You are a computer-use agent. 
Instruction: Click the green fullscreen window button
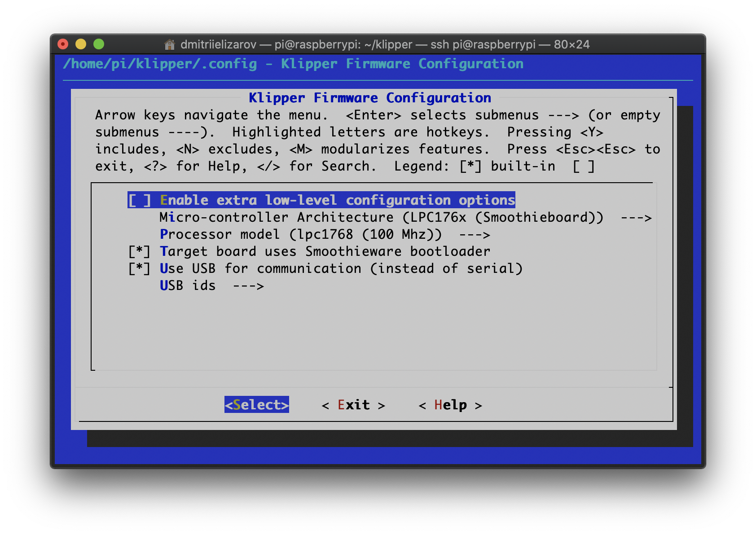(99, 44)
